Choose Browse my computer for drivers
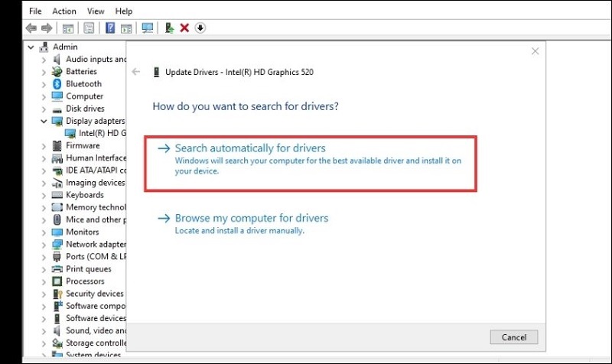 click(251, 218)
